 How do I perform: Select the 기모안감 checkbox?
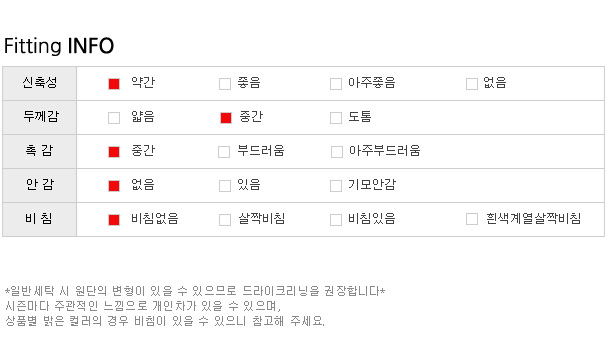336,186
